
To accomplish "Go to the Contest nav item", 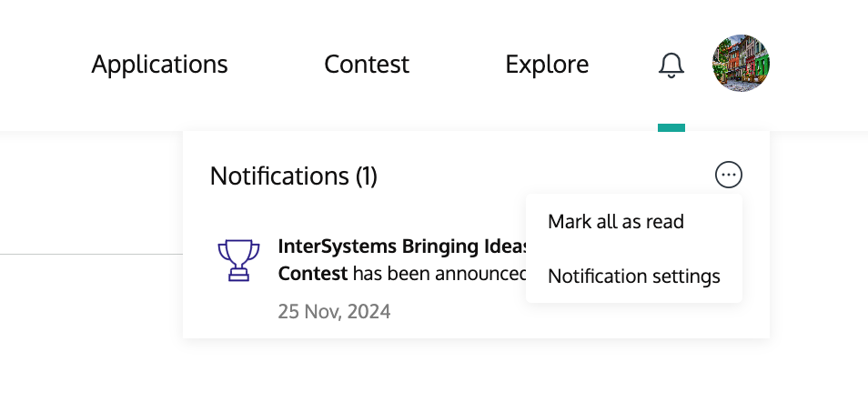I will point(367,65).
